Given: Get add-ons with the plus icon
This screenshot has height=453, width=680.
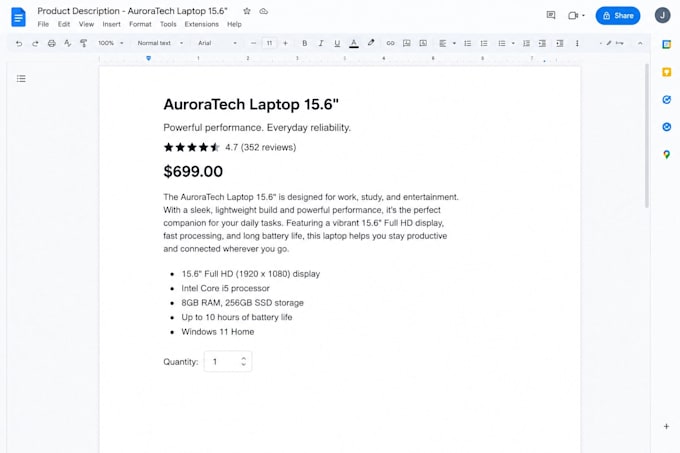Looking at the screenshot, I should [x=667, y=427].
